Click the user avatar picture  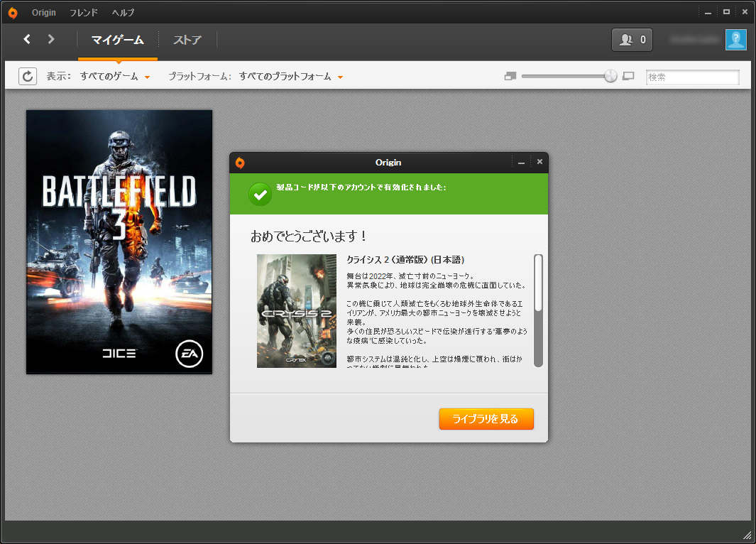pos(735,40)
